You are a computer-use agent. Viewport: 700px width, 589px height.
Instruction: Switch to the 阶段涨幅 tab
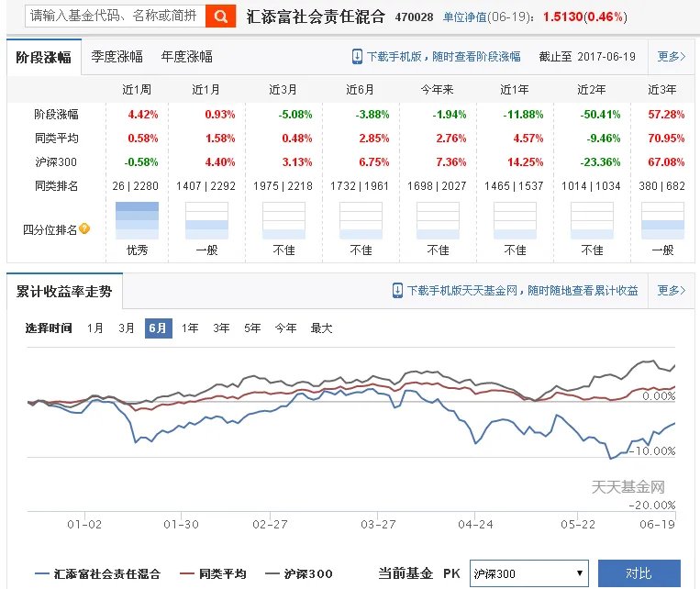(x=44, y=57)
